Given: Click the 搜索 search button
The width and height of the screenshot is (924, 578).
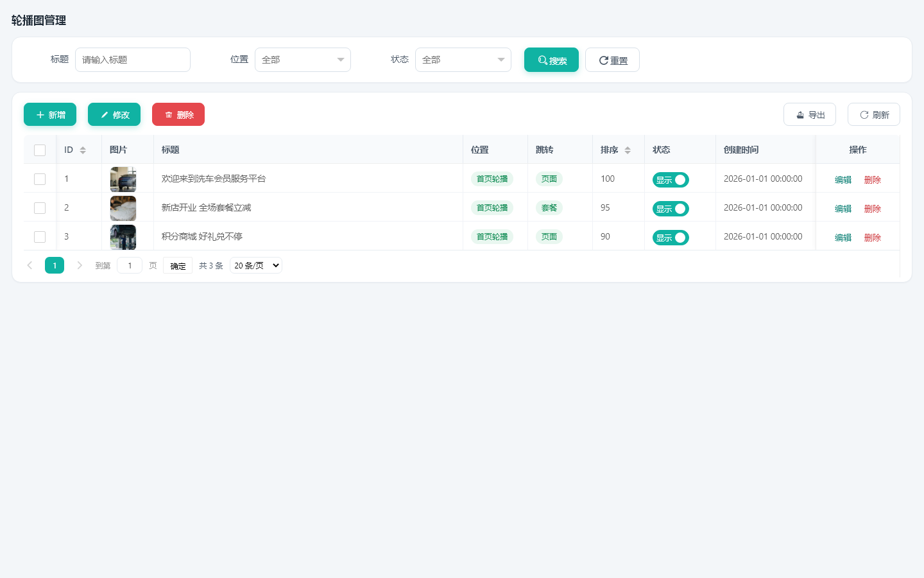Looking at the screenshot, I should [x=551, y=60].
